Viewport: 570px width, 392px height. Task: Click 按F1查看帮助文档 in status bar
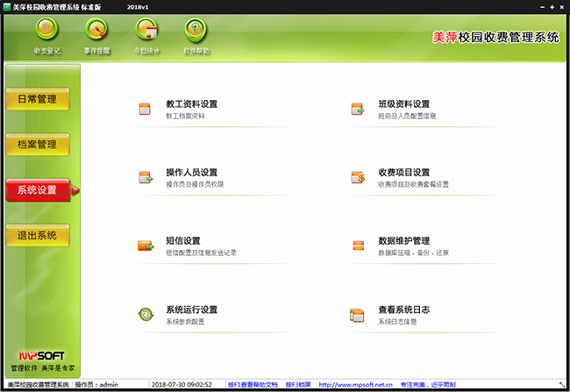click(x=253, y=384)
